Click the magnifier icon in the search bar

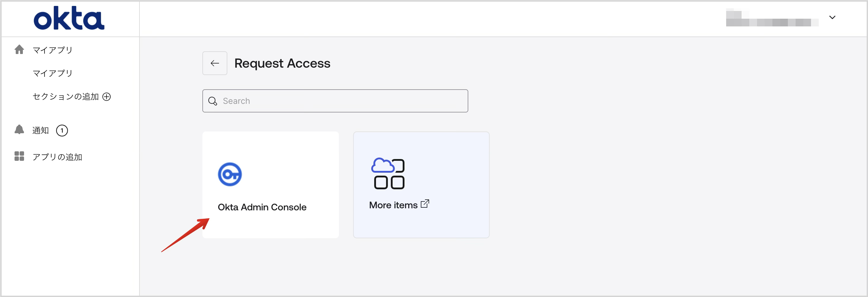coord(212,101)
